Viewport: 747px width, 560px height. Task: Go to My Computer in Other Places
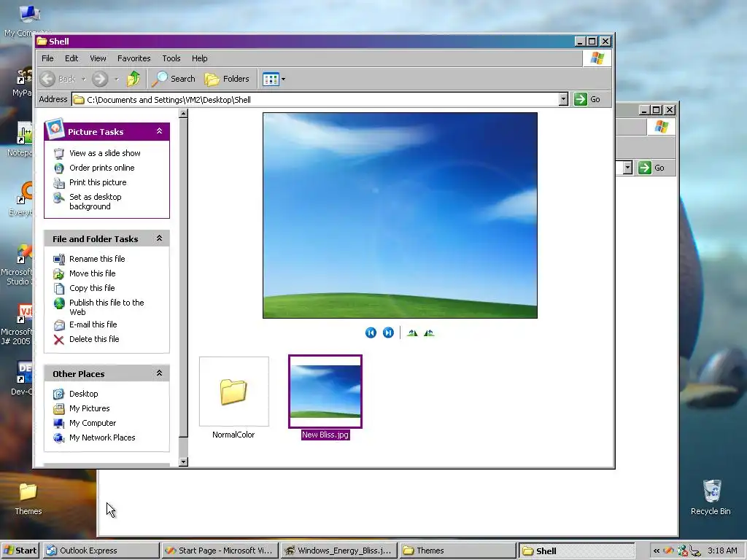coord(93,423)
